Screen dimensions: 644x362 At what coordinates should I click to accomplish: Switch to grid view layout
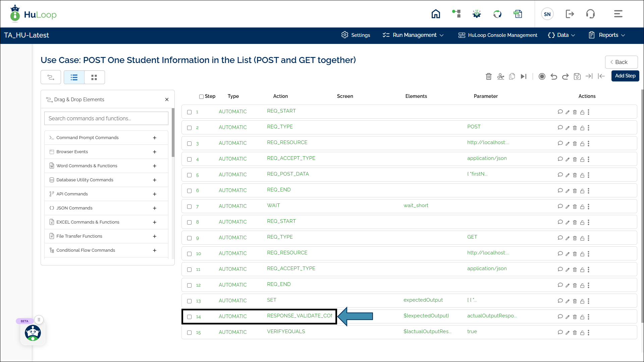pyautogui.click(x=94, y=77)
